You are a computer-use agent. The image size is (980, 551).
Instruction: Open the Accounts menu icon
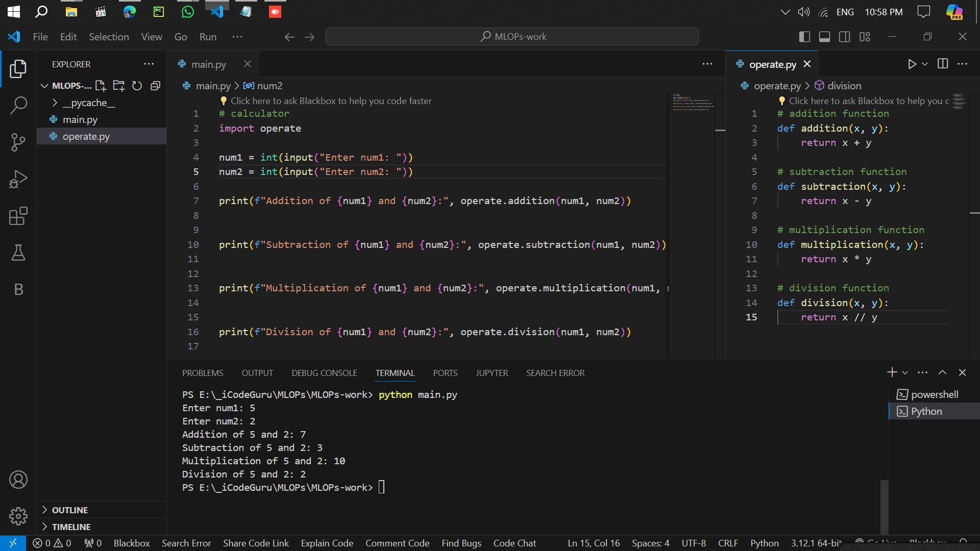pyautogui.click(x=18, y=480)
